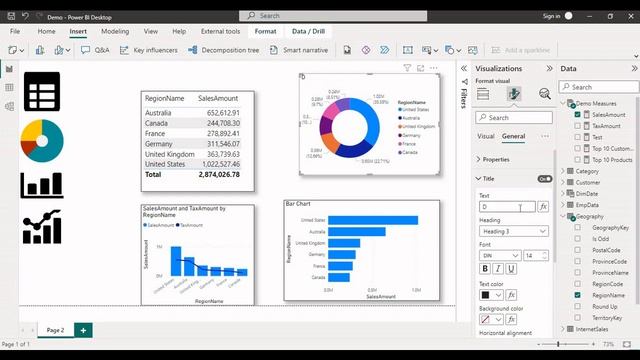Expand the Customer table in Data pane

click(x=563, y=182)
